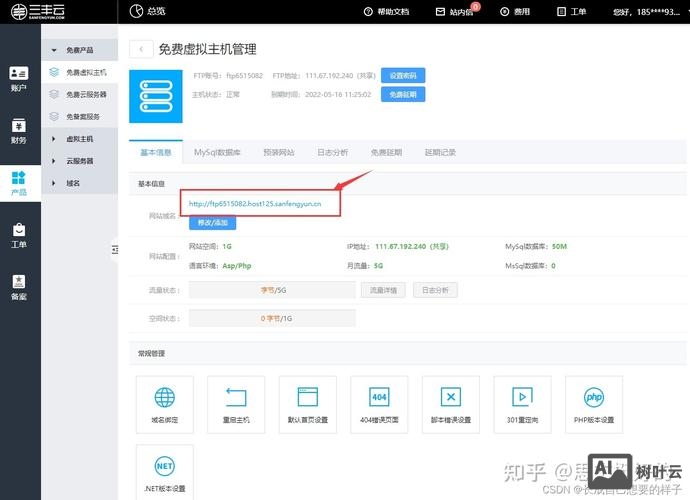Viewport: 690px width, 500px height.
Task: Click the 修改/添加 domain button
Action: [x=213, y=223]
